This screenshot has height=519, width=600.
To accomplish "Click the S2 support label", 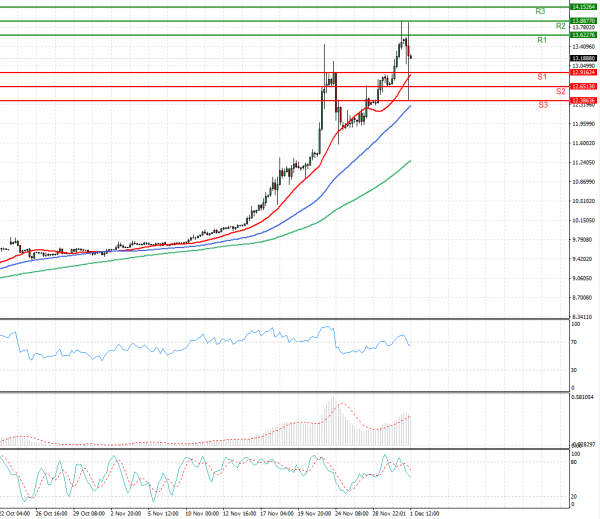I will coord(560,91).
